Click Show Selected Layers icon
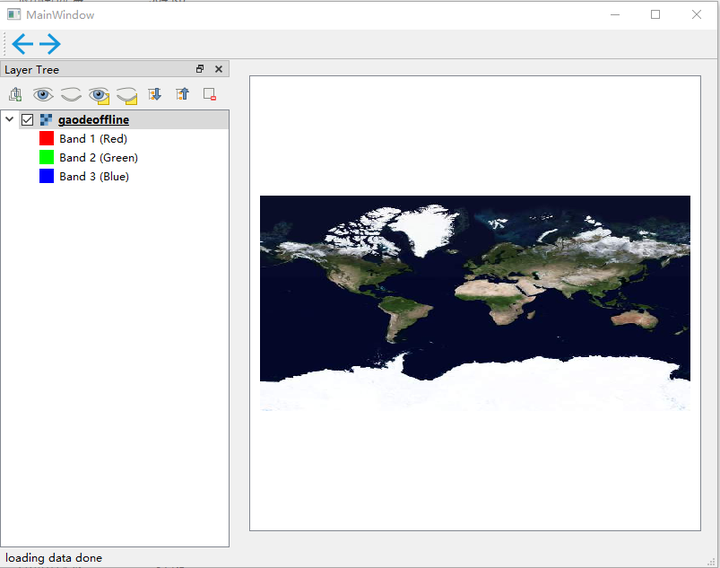The image size is (720, 568). (98, 95)
